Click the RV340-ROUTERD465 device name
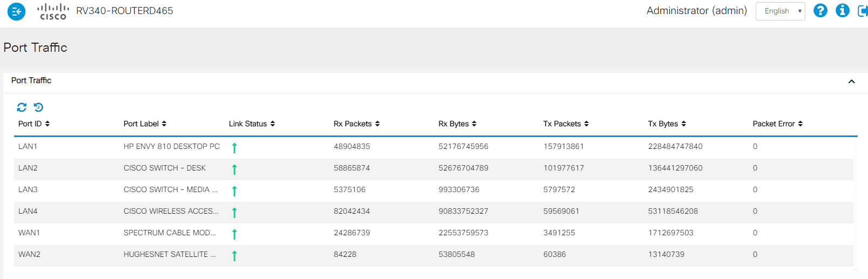Image resolution: width=868 pixels, height=279 pixels. [x=125, y=11]
